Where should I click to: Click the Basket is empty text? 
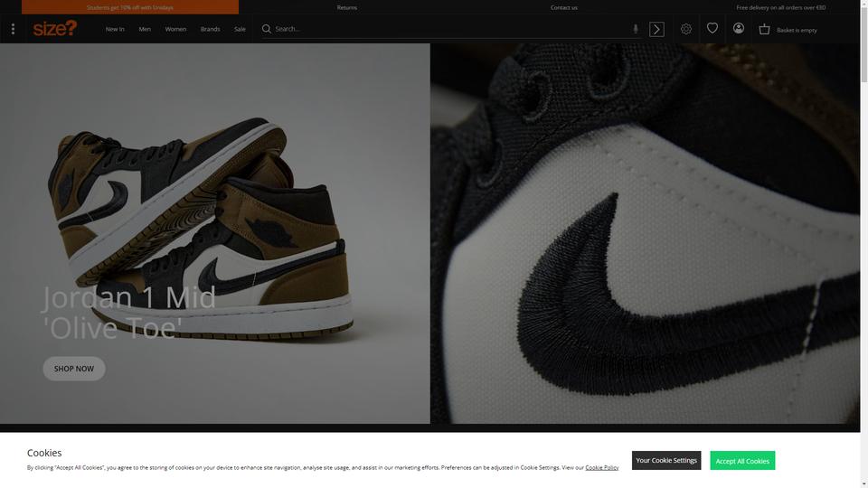click(797, 30)
